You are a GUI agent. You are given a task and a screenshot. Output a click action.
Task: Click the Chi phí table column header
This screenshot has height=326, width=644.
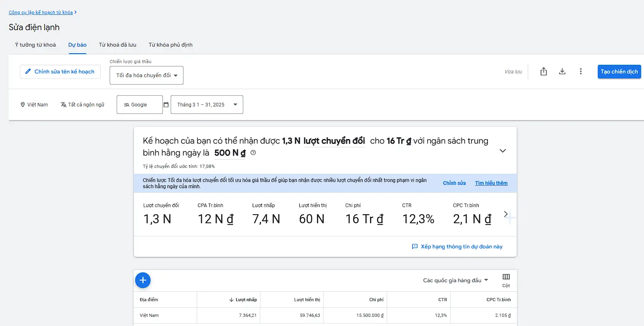tap(376, 300)
